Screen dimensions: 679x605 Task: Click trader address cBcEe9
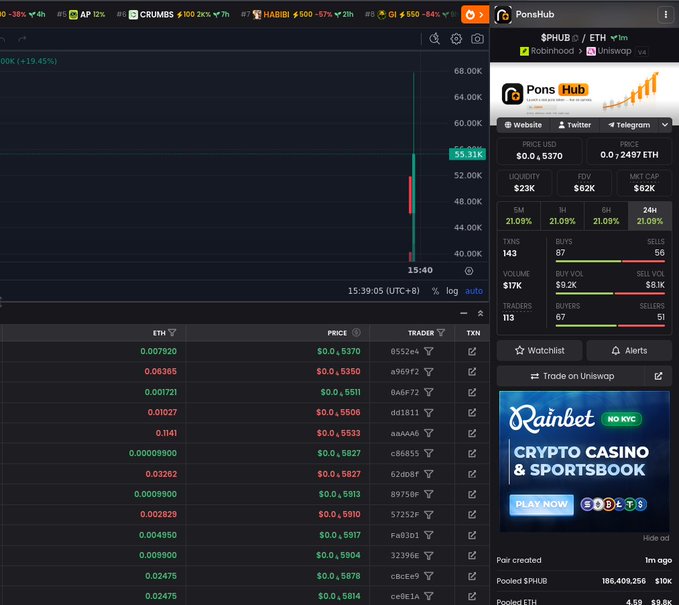(404, 576)
